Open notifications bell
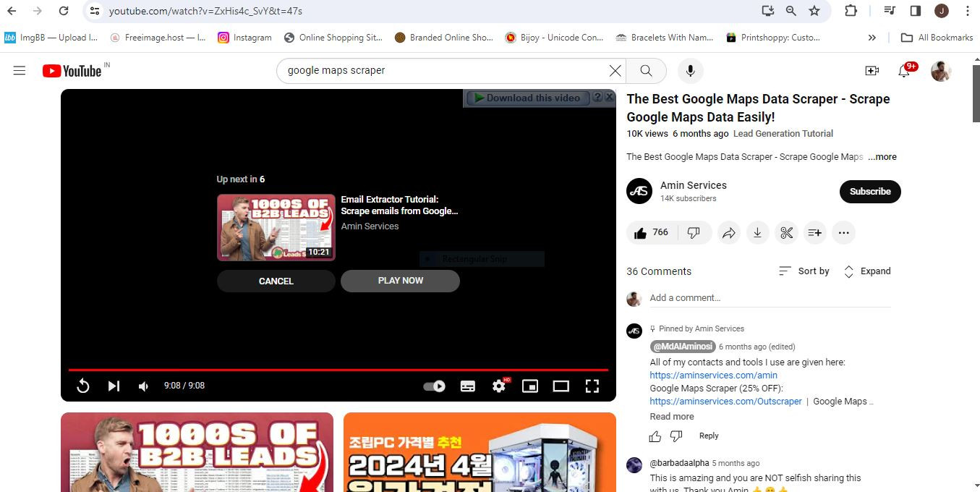Screen dimensions: 980x492 tap(904, 70)
